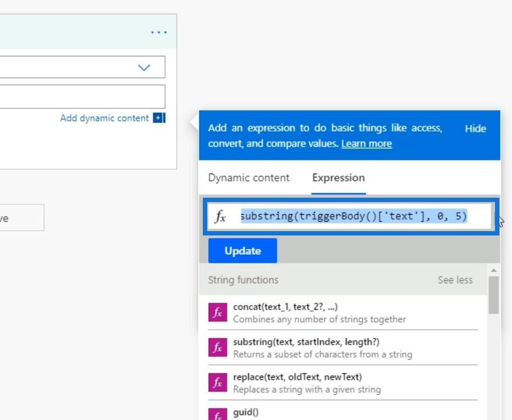Click 'Returns a subset of characters' description
Screen dimensions: 512x420
click(x=323, y=354)
